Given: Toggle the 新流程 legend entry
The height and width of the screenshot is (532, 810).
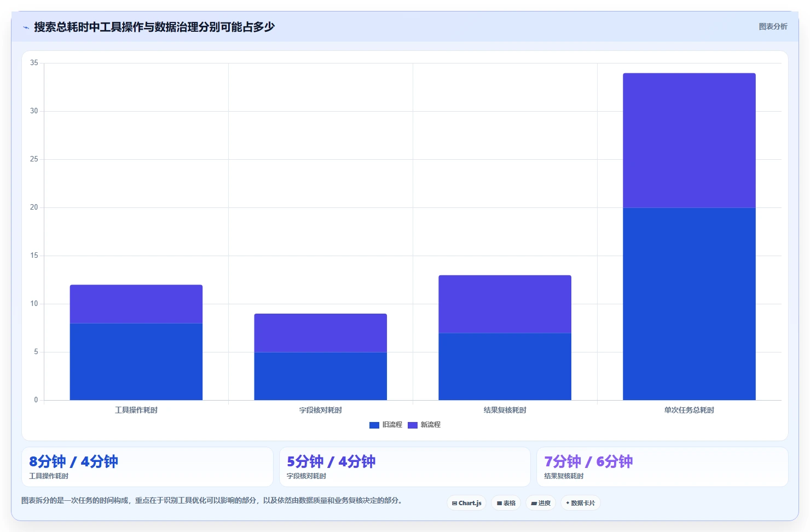Looking at the screenshot, I should tap(424, 425).
